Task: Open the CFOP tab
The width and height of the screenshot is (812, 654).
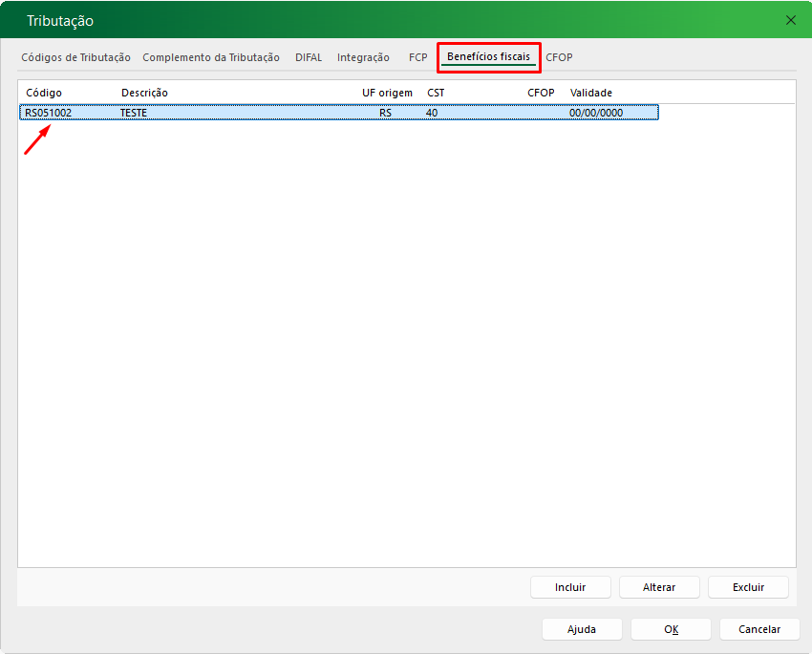Action: (559, 57)
